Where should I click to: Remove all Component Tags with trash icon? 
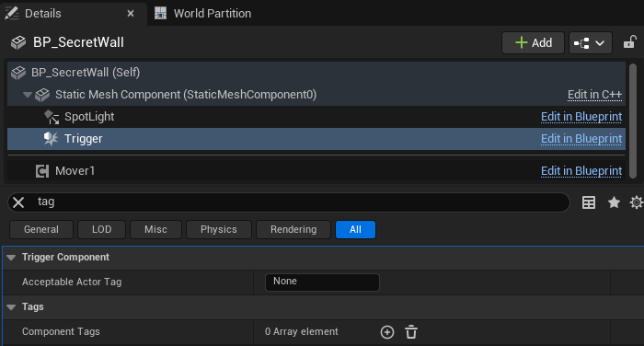[411, 332]
